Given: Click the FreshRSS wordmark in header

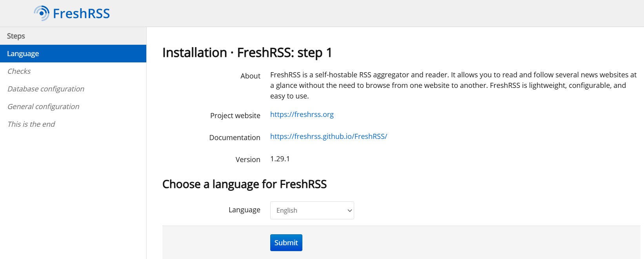Looking at the screenshot, I should (81, 13).
